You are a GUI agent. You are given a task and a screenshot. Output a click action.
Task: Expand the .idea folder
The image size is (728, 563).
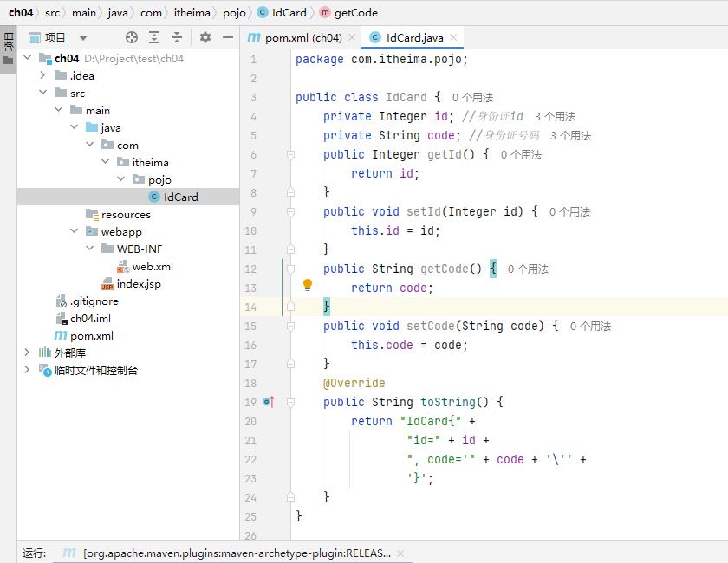click(42, 75)
